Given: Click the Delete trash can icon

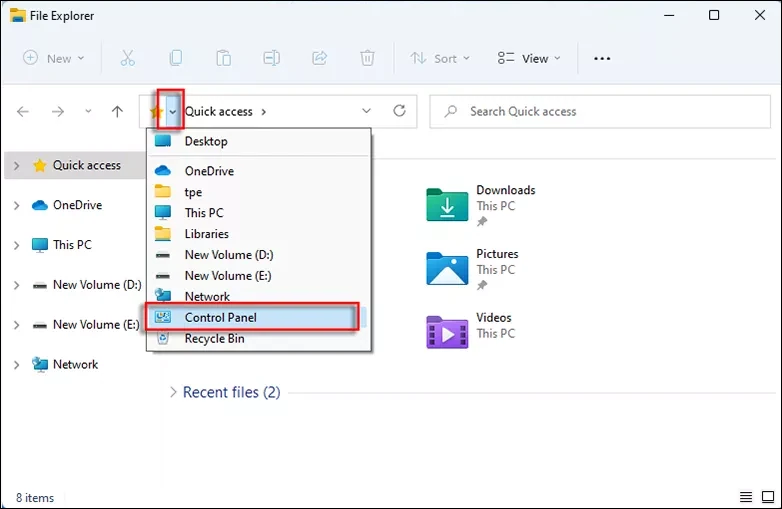Looking at the screenshot, I should (367, 58).
